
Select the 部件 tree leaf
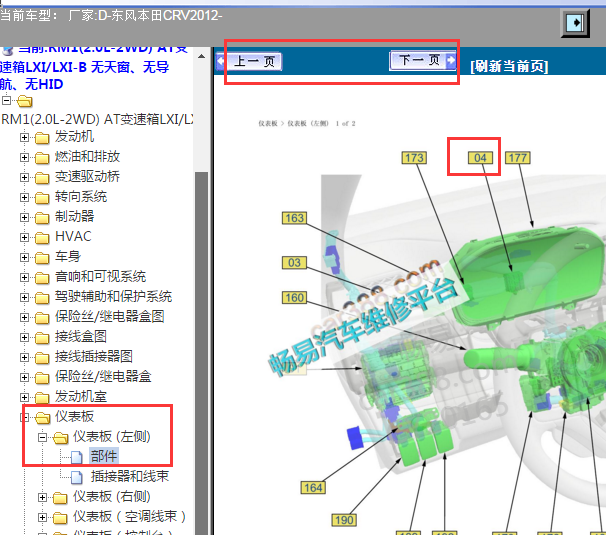coord(104,457)
